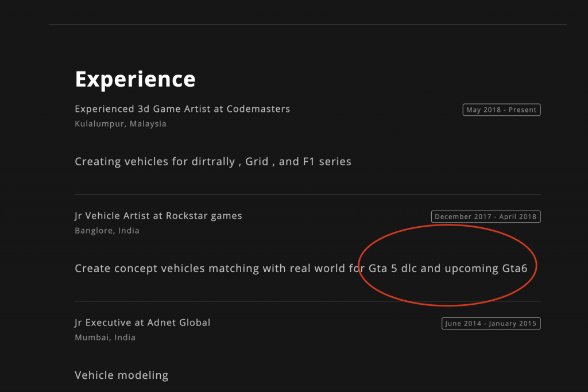Image resolution: width=588 pixels, height=392 pixels.
Task: Open the Jr Executive at Adnet Global title
Action: click(142, 323)
